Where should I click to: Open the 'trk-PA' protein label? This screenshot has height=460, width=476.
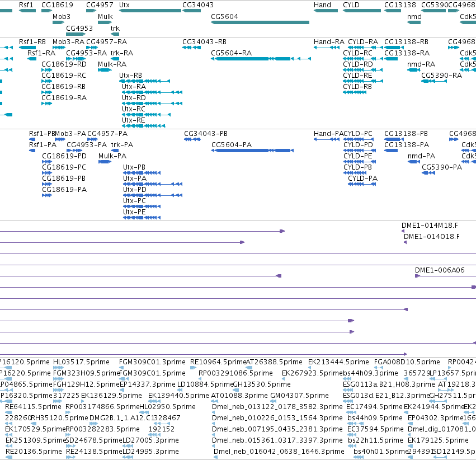tap(122, 145)
